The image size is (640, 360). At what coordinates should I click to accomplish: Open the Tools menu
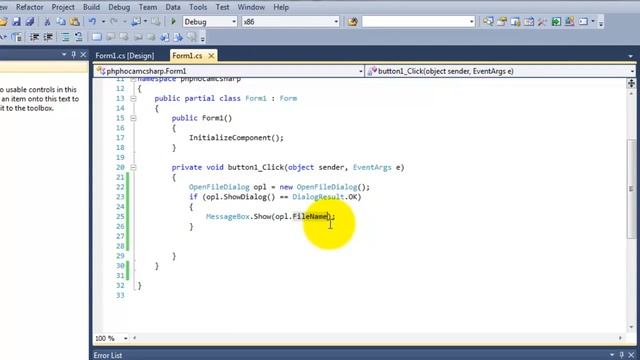tap(198, 7)
